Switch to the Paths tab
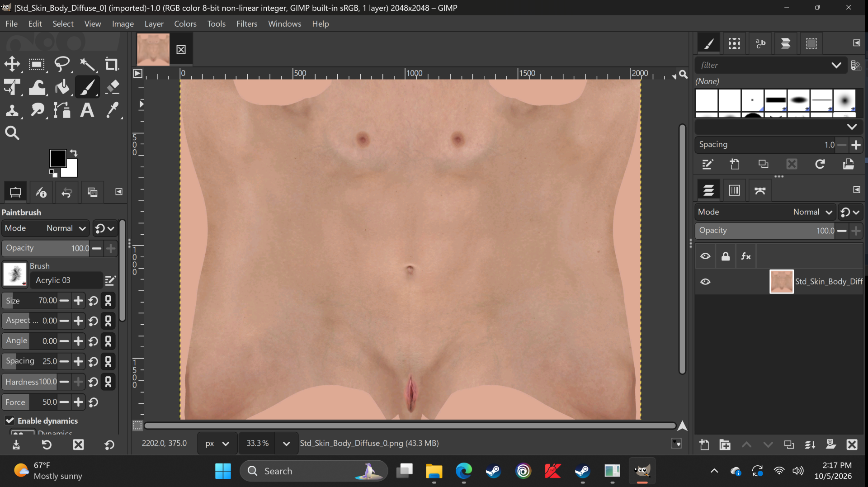Viewport: 868px width, 487px height. pos(760,190)
